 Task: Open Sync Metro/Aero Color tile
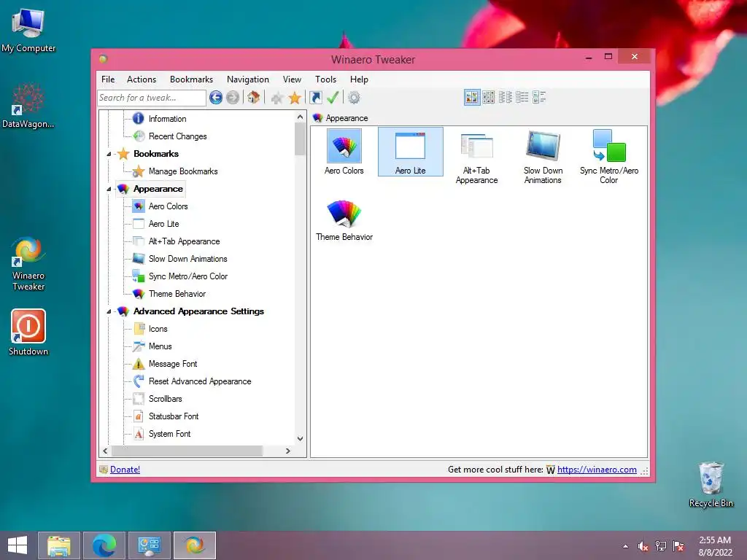coord(609,157)
